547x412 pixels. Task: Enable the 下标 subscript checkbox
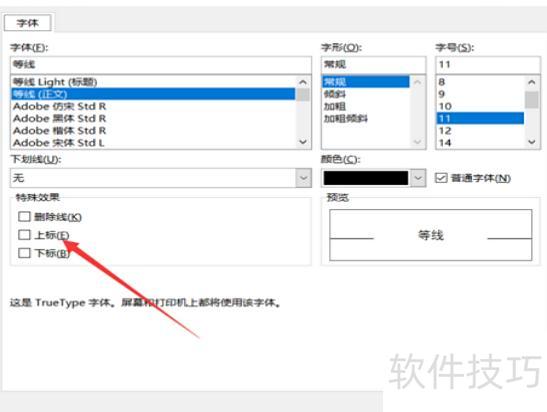point(24,253)
